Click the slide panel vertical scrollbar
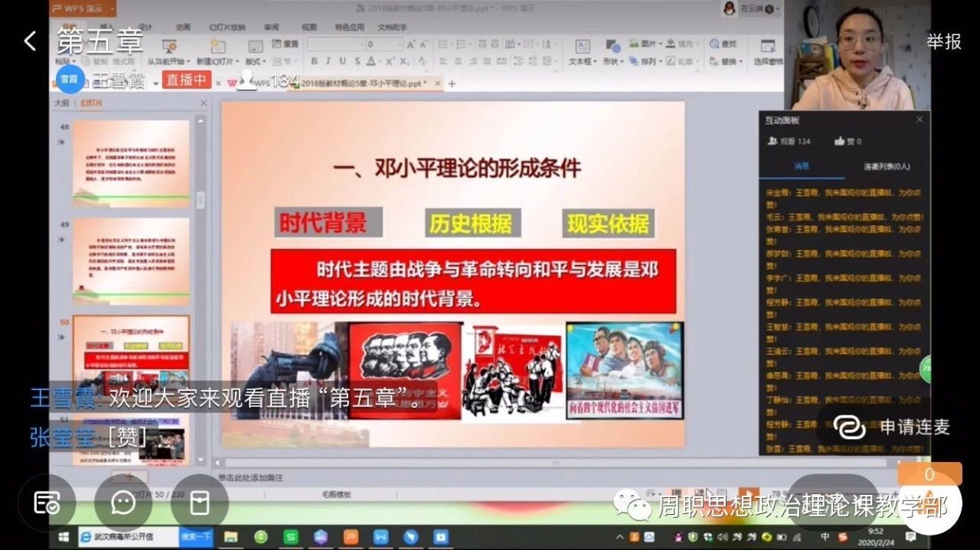The image size is (980, 550). coord(201,200)
